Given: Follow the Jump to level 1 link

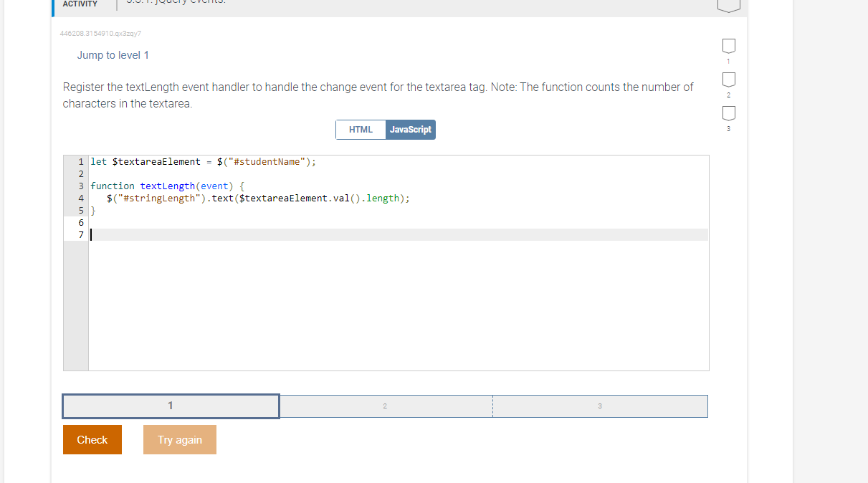Looking at the screenshot, I should 113,54.
